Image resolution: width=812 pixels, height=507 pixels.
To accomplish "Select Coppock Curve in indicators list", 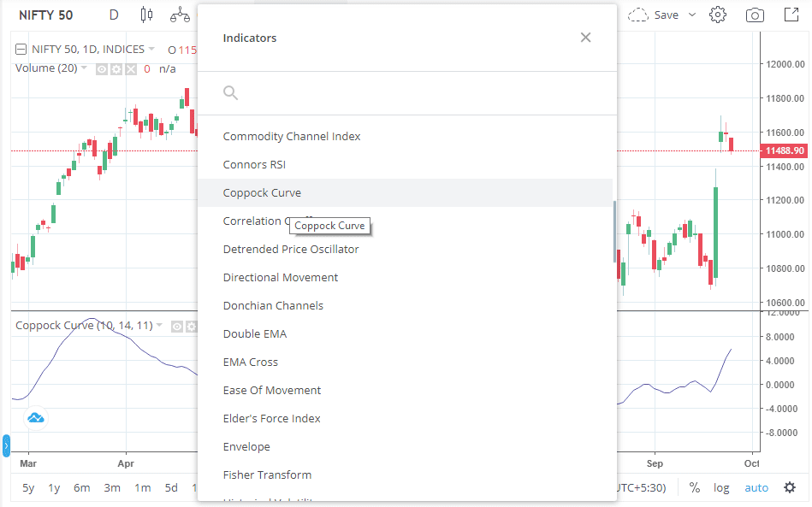I will pyautogui.click(x=405, y=193).
